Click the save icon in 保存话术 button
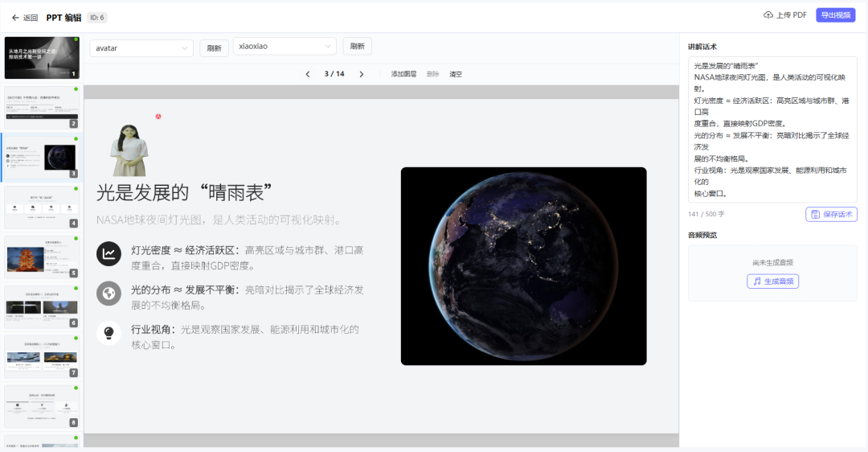 click(x=816, y=215)
